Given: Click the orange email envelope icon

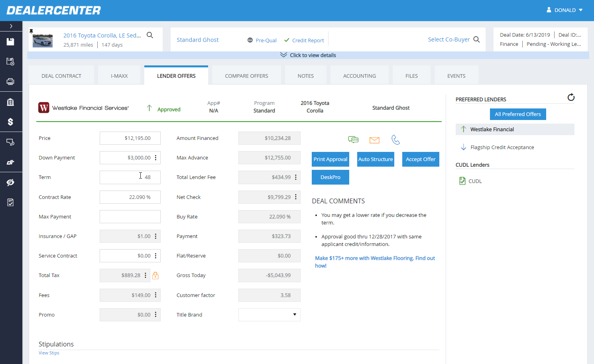Looking at the screenshot, I should 374,140.
